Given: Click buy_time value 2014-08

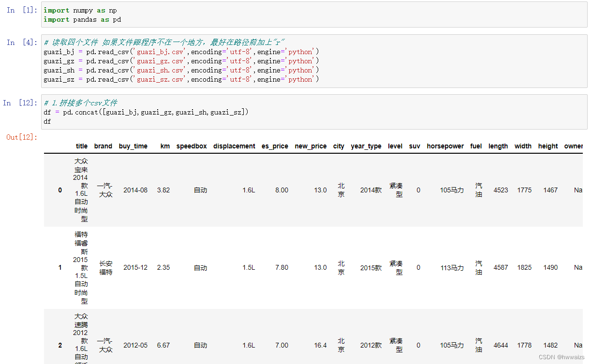Looking at the screenshot, I should 135,190.
